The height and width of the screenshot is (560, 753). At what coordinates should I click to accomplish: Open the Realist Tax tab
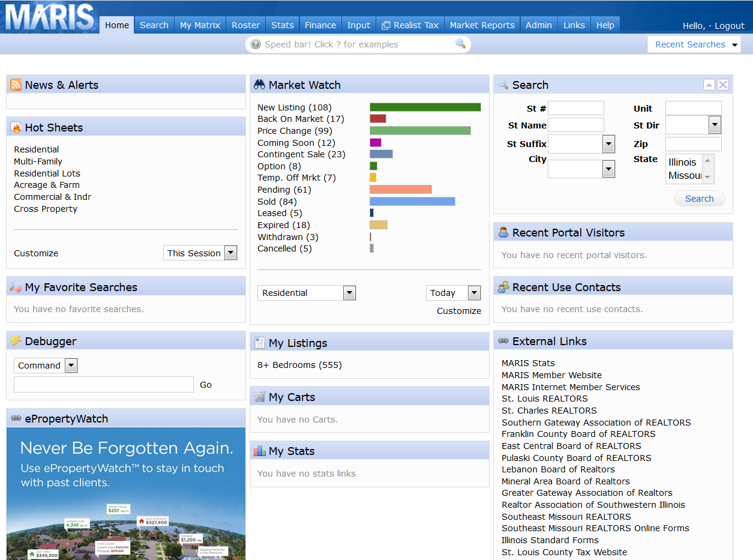tap(410, 25)
